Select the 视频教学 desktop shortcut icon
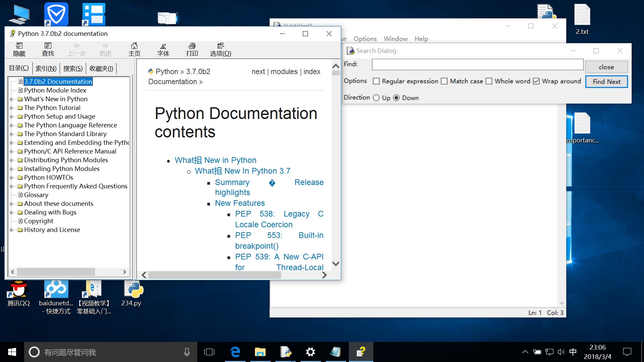Viewport: 644px width, 362px height. point(94,297)
